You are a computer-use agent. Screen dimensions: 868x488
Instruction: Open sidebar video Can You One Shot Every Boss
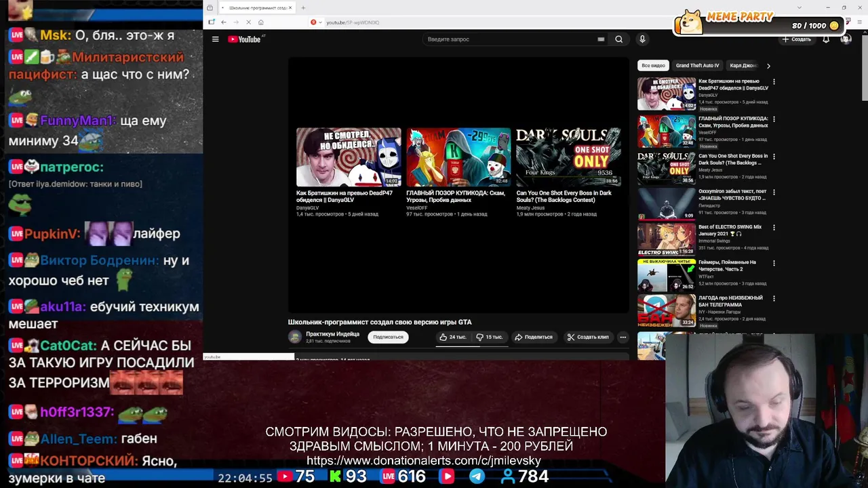point(733,159)
